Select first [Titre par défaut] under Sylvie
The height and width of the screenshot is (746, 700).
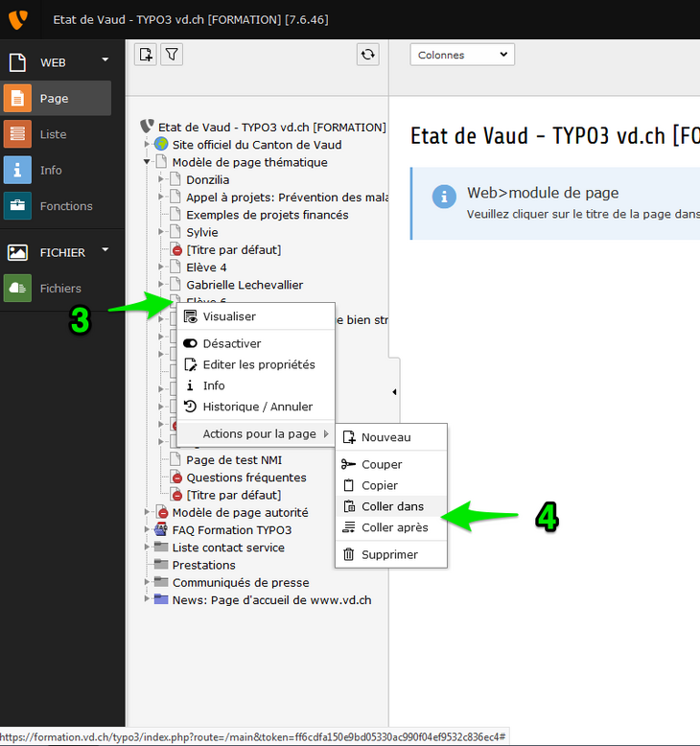[x=234, y=249]
